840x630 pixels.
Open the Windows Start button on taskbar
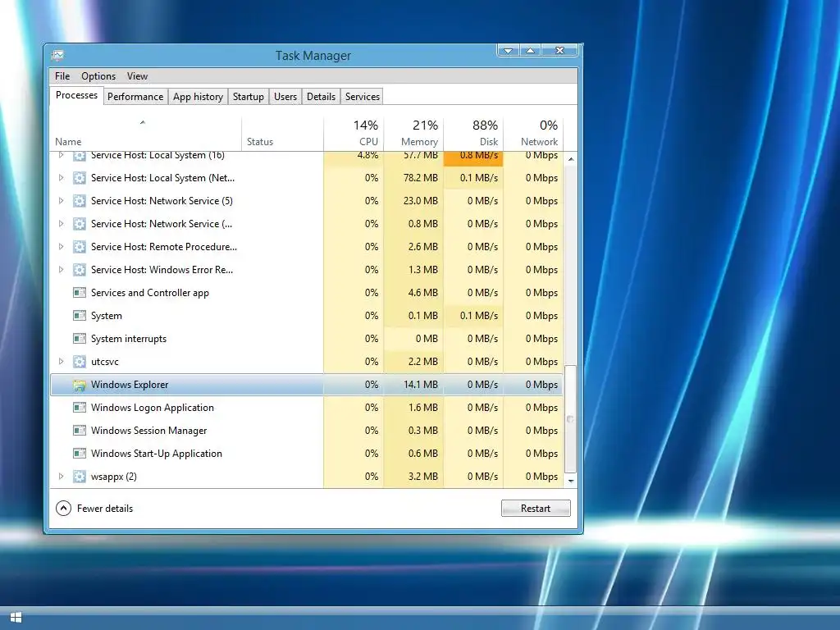pyautogui.click(x=16, y=618)
